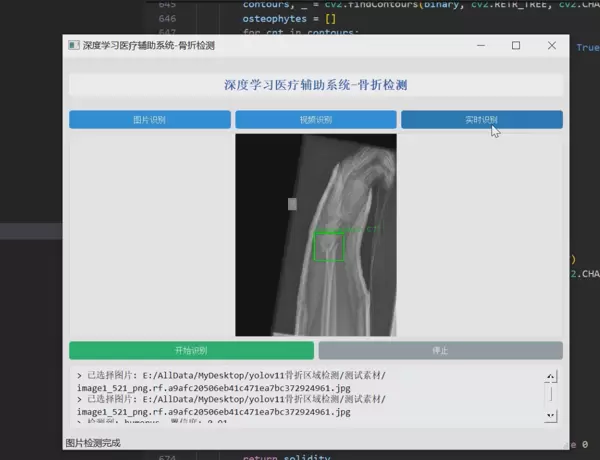
Task: Click the small gray marker on the X-ray
Action: click(x=292, y=204)
